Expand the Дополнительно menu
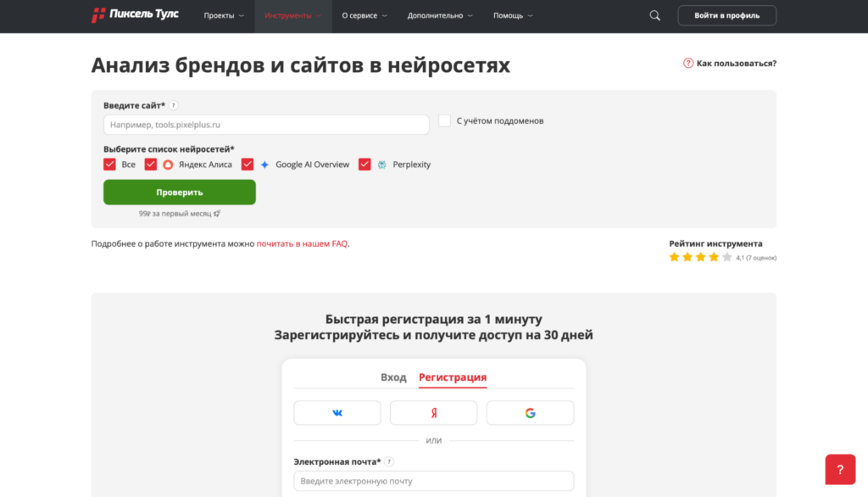868x497 pixels. point(440,15)
